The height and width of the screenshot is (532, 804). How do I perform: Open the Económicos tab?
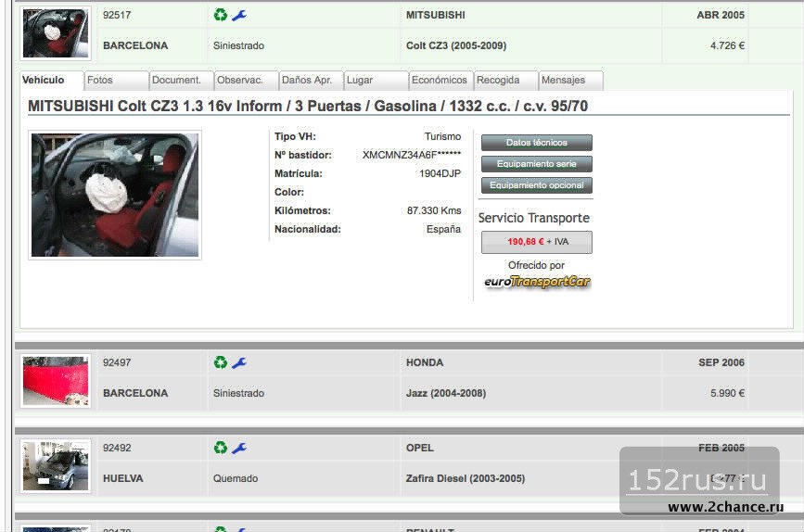click(440, 81)
